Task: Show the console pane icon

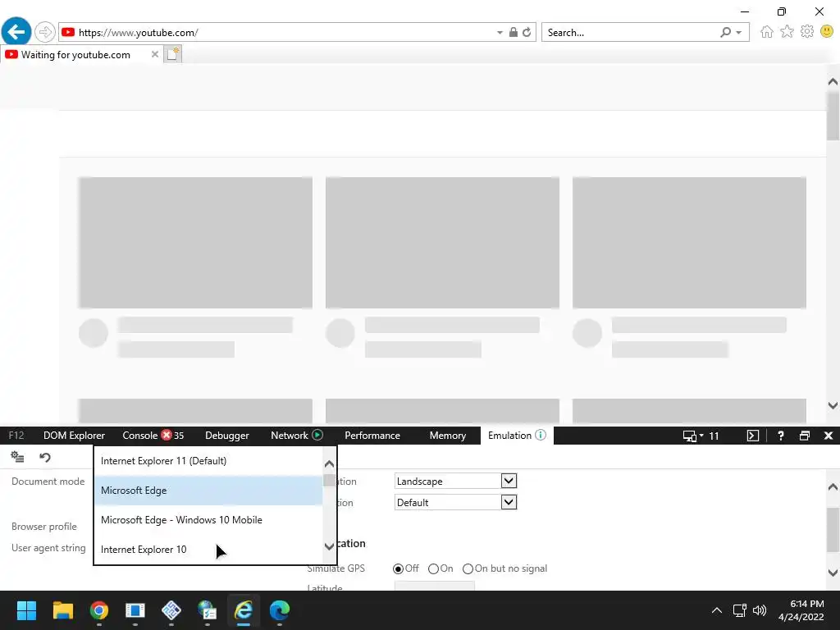Action: click(x=753, y=436)
